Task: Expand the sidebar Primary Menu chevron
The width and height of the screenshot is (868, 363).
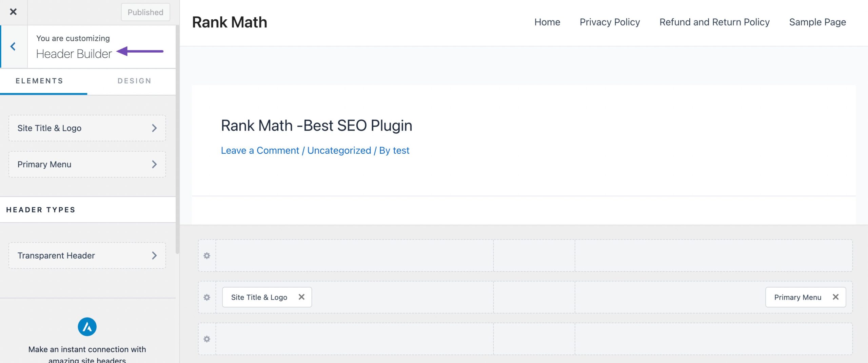Action: pos(154,164)
